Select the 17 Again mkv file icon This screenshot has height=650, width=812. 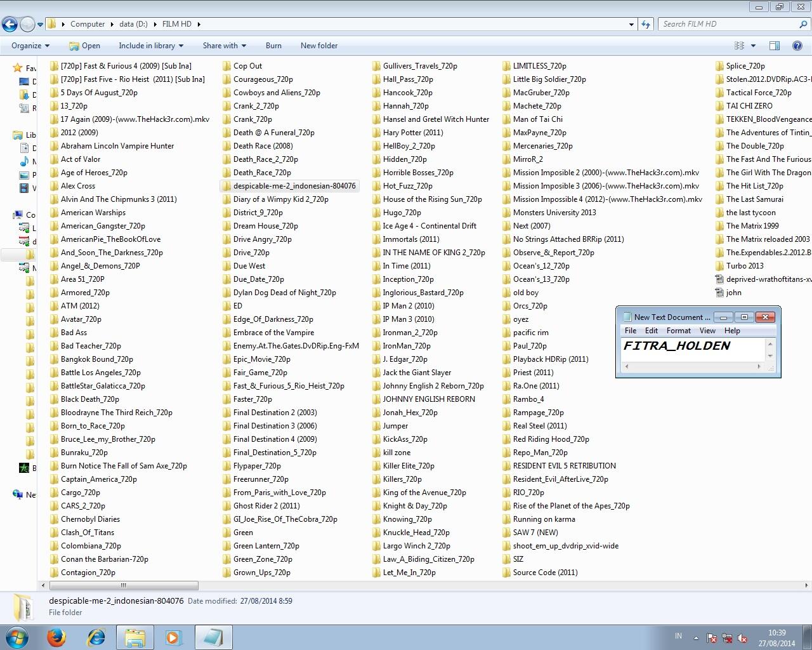[x=54, y=119]
